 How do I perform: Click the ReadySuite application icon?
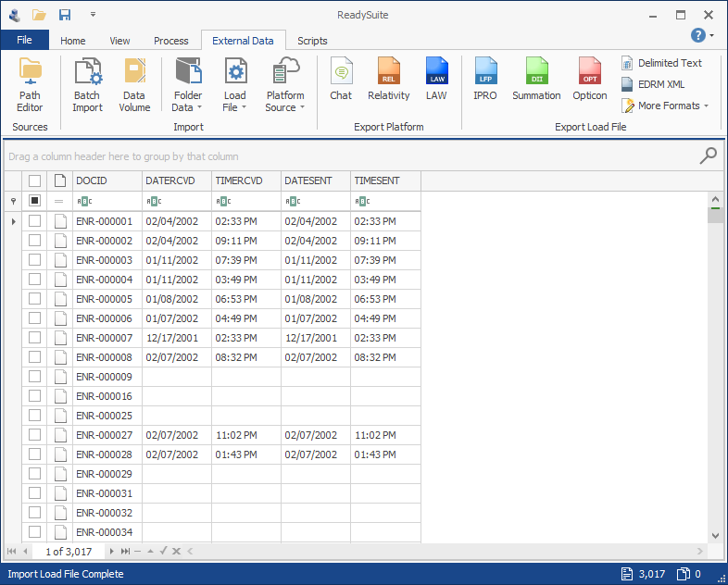(x=15, y=15)
